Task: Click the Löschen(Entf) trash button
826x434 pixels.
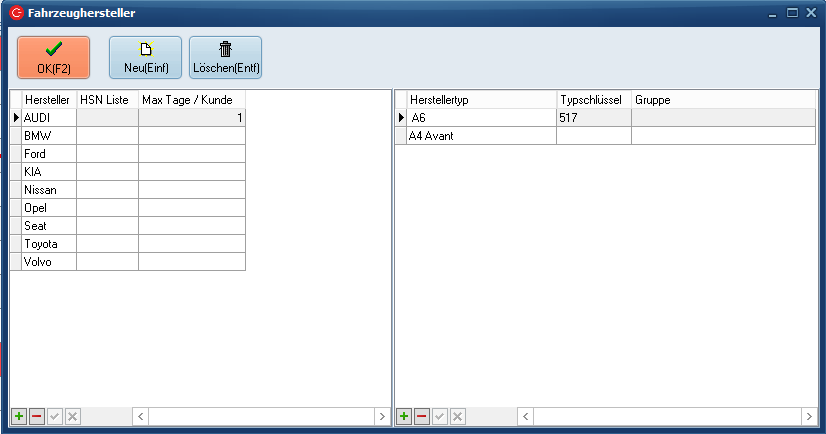Action: pos(225,57)
